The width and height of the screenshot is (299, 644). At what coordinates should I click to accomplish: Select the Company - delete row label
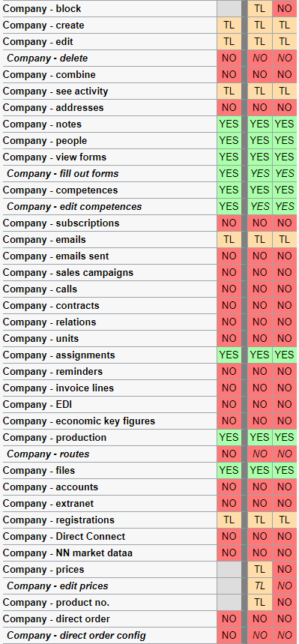pos(47,58)
